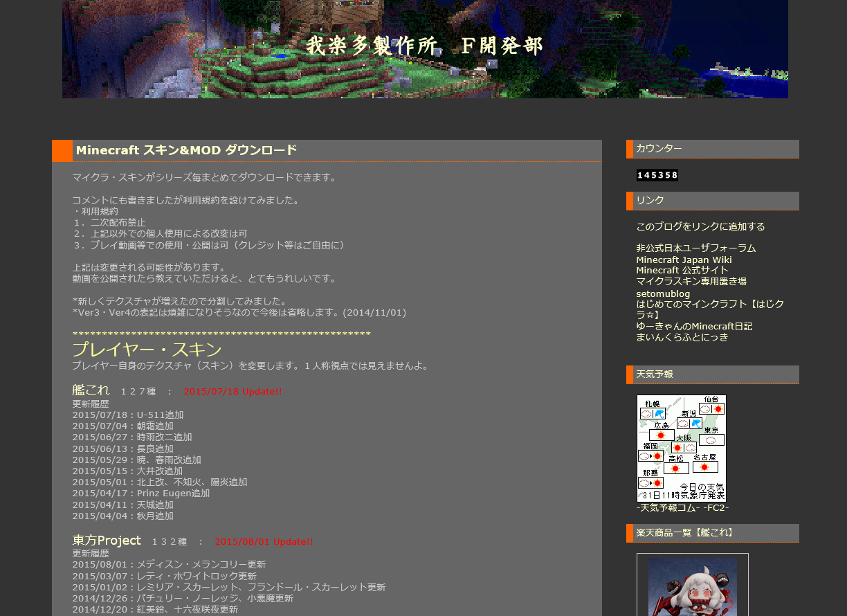Click the 2015/06/13 : 長良追加 history line
Viewport: 847px width, 616px height.
pyautogui.click(x=123, y=449)
